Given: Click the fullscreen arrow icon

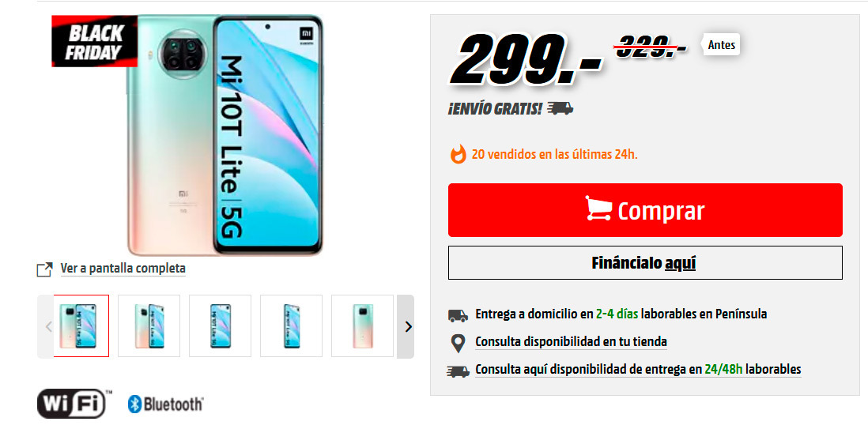Looking at the screenshot, I should click(x=44, y=269).
